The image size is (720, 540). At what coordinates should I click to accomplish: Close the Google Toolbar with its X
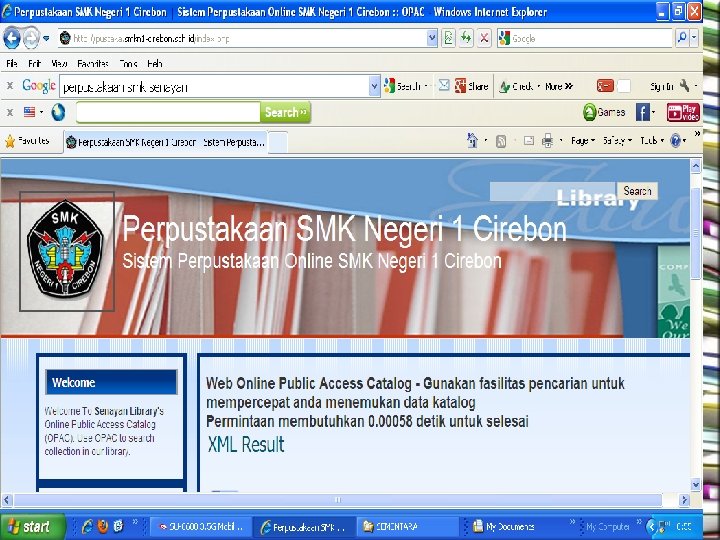pos(10,85)
